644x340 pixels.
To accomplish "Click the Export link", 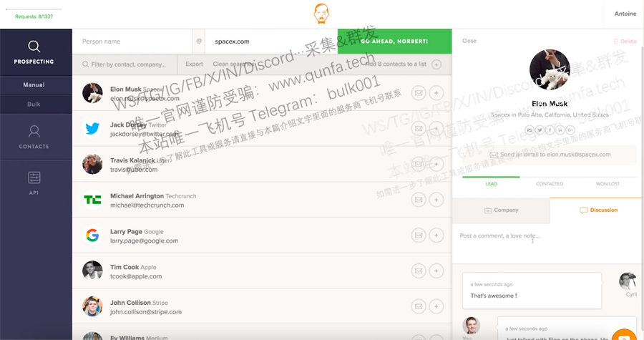I will [194, 64].
